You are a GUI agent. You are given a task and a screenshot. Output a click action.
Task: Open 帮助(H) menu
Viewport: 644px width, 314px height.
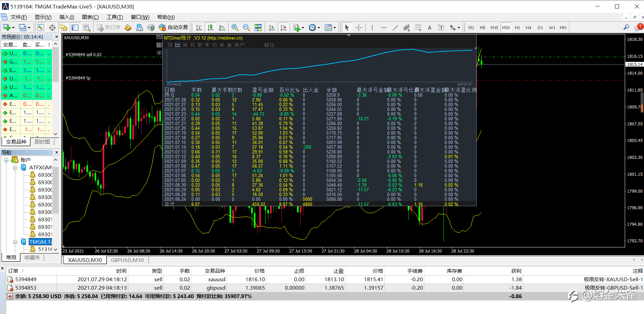(x=166, y=17)
